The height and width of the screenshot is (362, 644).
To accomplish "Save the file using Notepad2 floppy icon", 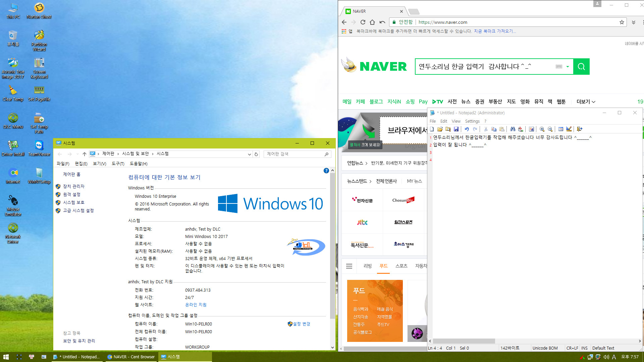I will (456, 129).
